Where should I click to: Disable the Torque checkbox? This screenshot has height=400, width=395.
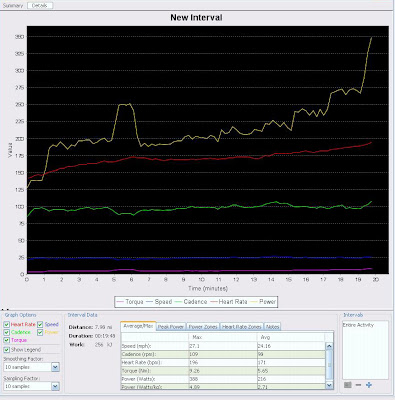(6, 340)
